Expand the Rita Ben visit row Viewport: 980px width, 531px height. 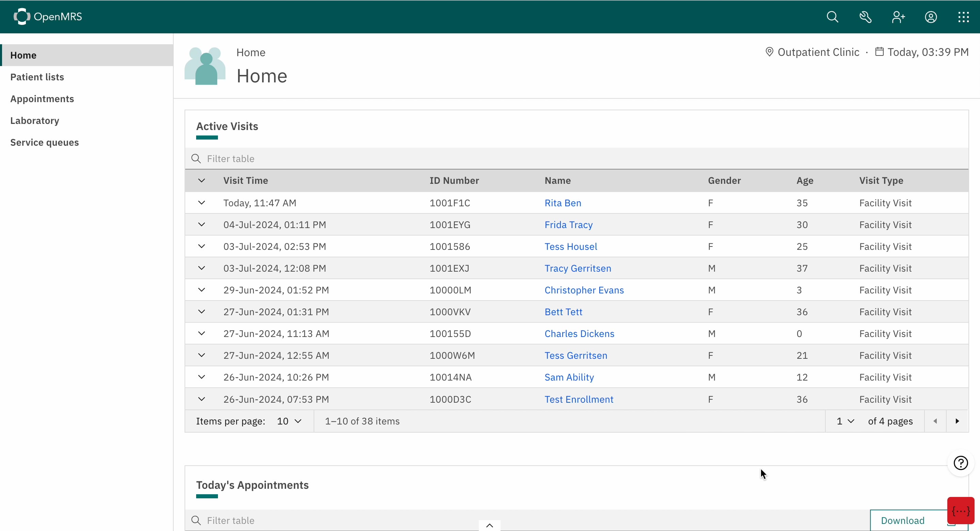tap(202, 203)
